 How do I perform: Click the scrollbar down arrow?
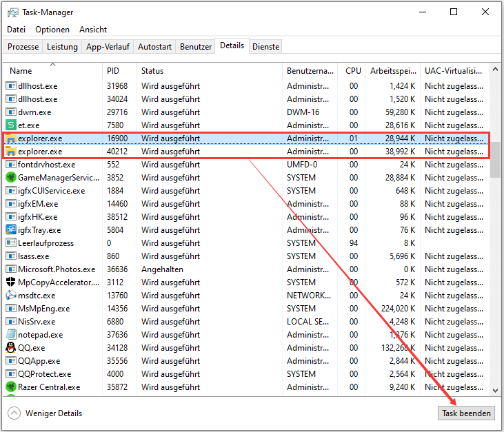495,391
